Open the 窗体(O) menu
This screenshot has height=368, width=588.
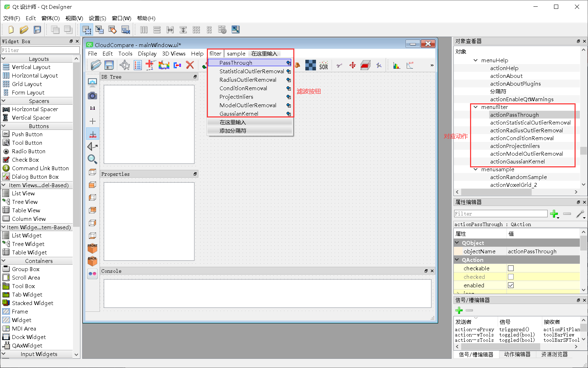pos(51,18)
